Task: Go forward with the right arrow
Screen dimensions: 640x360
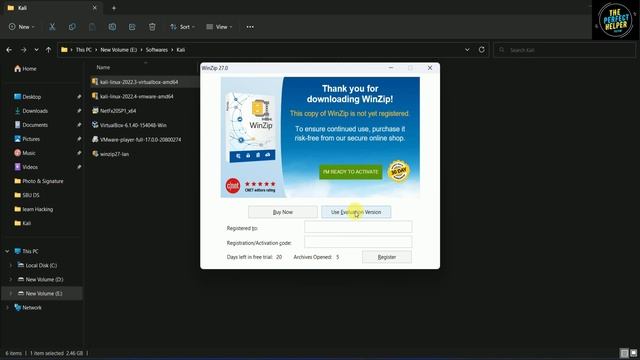Action: click(x=23, y=50)
